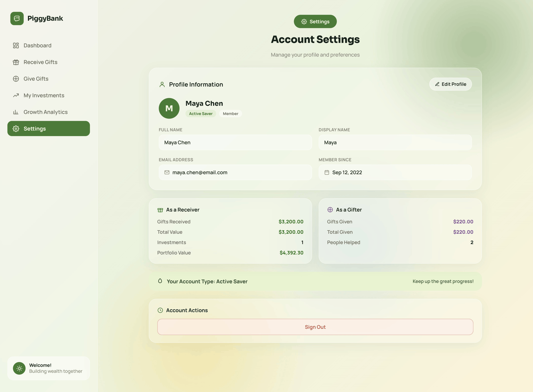The image size is (533, 392).
Task: Click the People Helped count 2
Action: click(x=472, y=242)
